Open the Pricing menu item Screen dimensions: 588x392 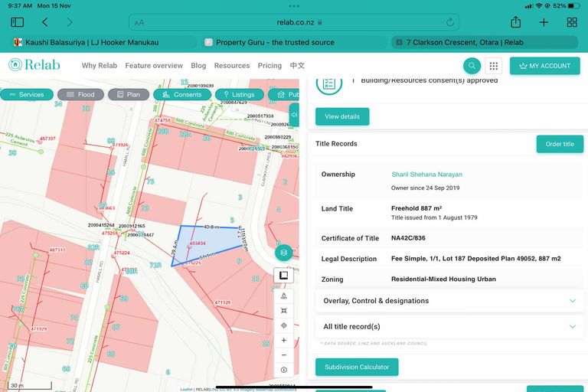269,66
